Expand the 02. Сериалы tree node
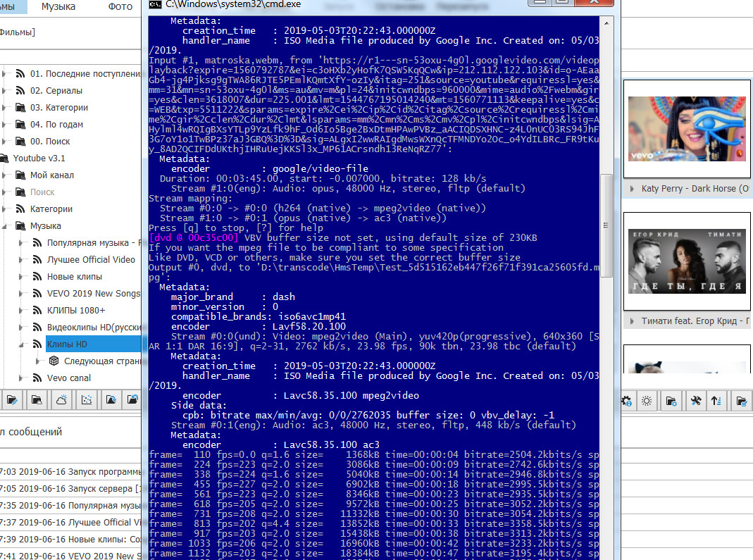The image size is (753, 560). tap(5, 91)
